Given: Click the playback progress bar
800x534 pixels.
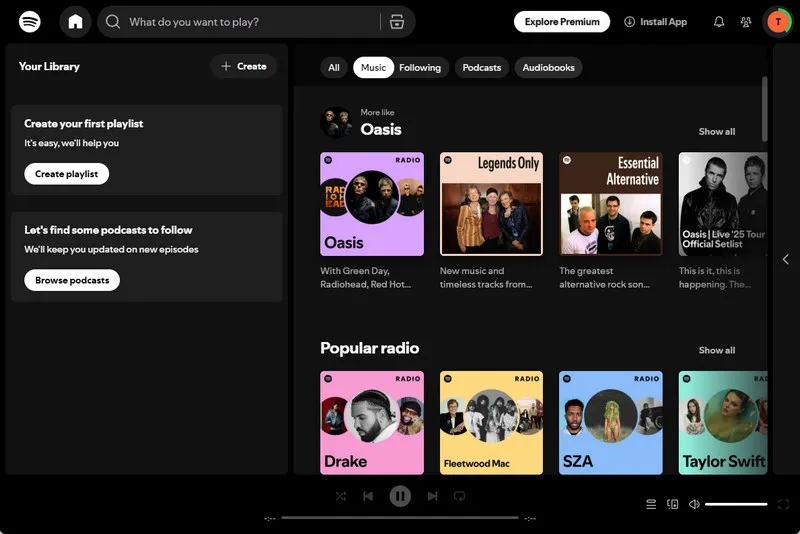Looking at the screenshot, I should coord(400,518).
